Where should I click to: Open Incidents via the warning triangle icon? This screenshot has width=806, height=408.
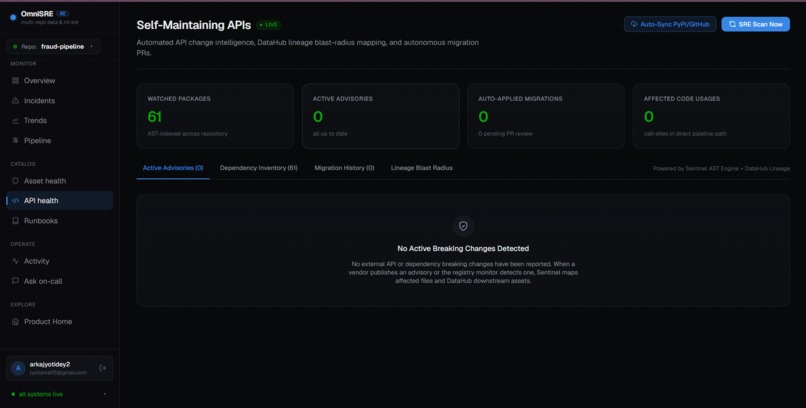(x=15, y=101)
